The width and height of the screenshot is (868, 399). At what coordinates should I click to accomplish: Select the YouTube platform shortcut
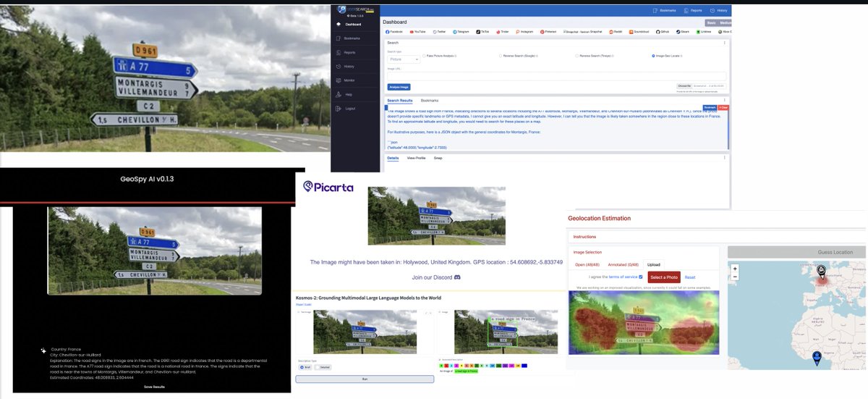coord(419,32)
